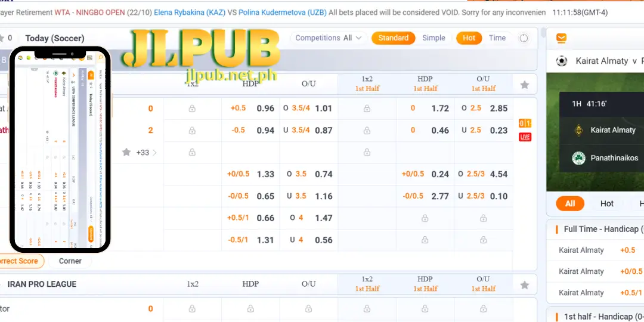Click the refresh circle icon near Time
The image size is (644, 322).
(x=524, y=38)
